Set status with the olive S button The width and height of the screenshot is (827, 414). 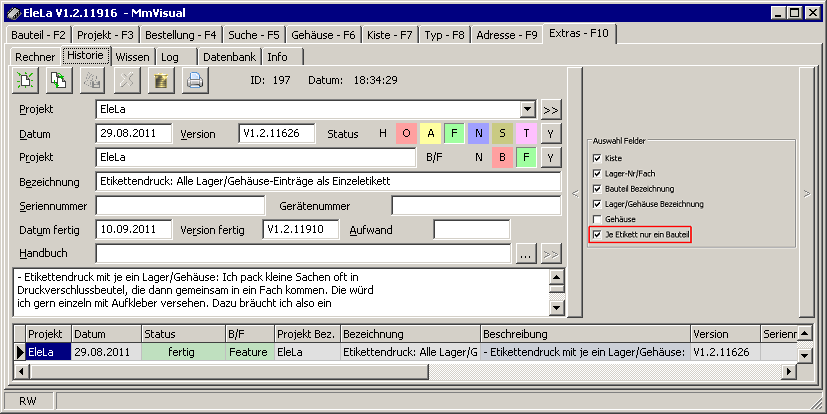click(x=502, y=134)
